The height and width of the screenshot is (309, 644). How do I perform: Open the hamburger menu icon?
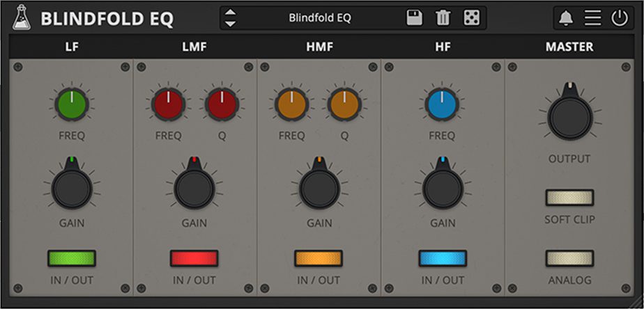coord(592,18)
